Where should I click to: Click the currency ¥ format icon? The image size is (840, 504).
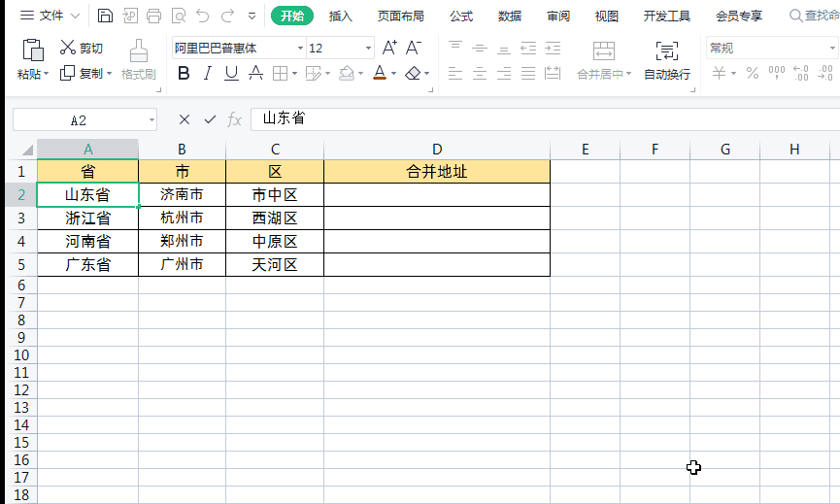point(719,73)
